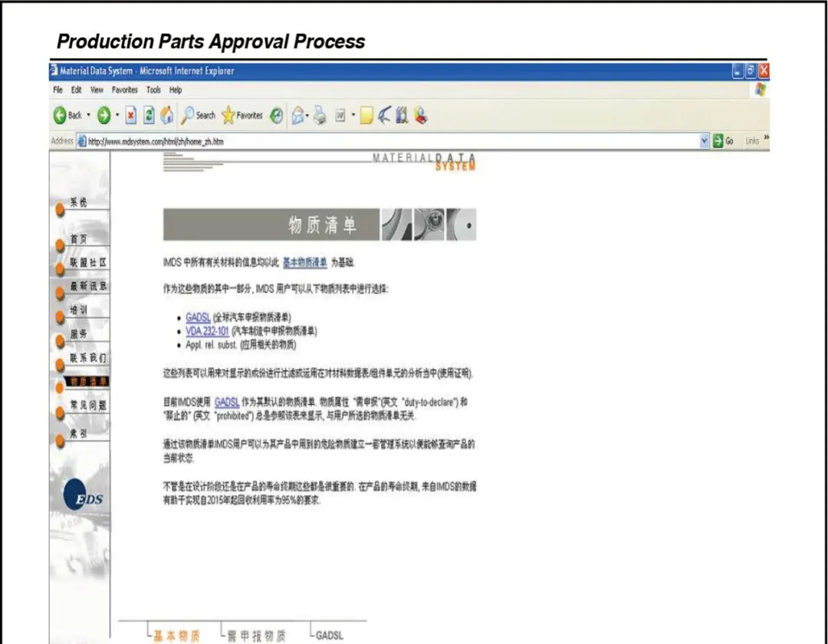This screenshot has width=828, height=644.
Task: Open the Tools menu
Action: (x=154, y=90)
